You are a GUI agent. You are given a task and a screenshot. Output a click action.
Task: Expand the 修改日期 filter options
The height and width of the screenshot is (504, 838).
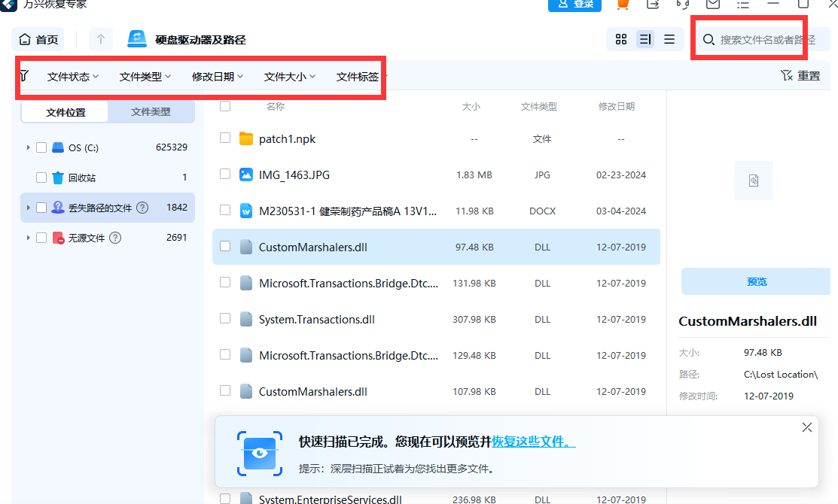point(216,75)
